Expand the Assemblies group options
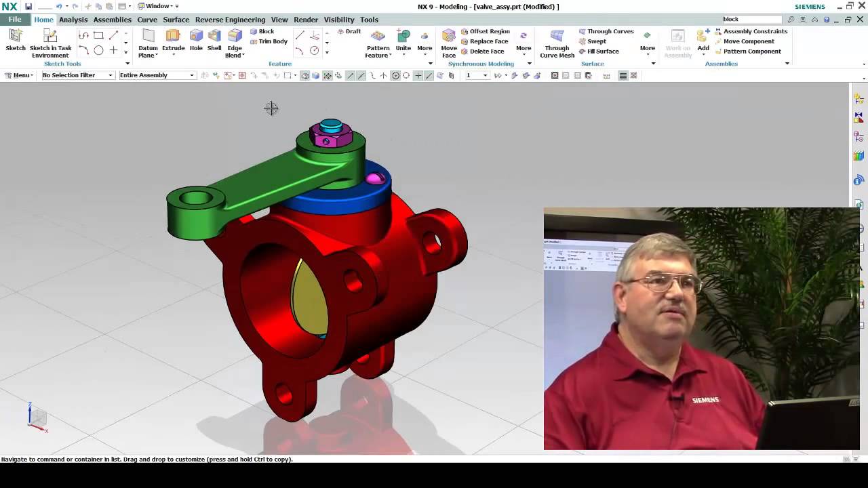The height and width of the screenshot is (488, 868). tap(787, 64)
